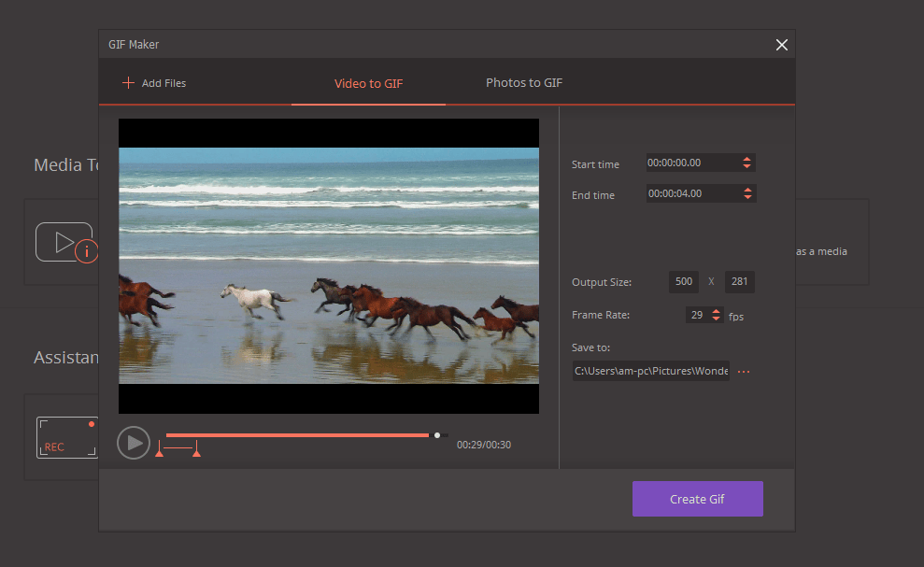Increase Start time with the up stepper arrow
The width and height of the screenshot is (924, 567).
(x=748, y=158)
